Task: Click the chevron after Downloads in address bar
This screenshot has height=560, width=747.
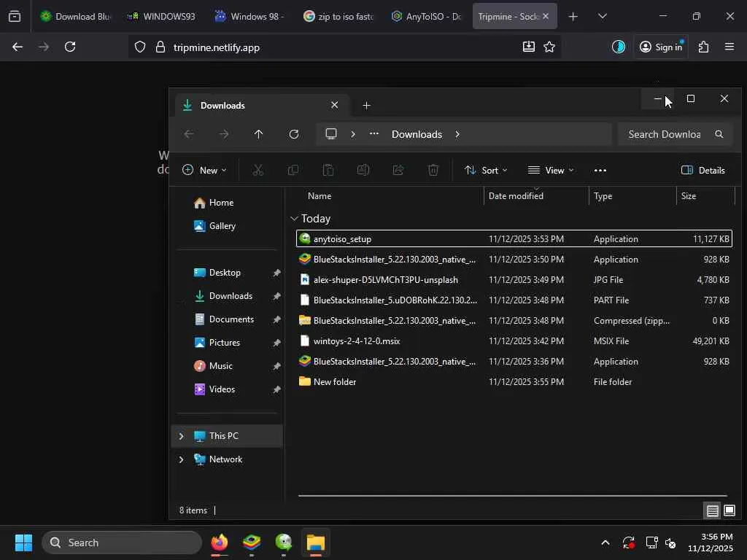Action: tap(457, 134)
